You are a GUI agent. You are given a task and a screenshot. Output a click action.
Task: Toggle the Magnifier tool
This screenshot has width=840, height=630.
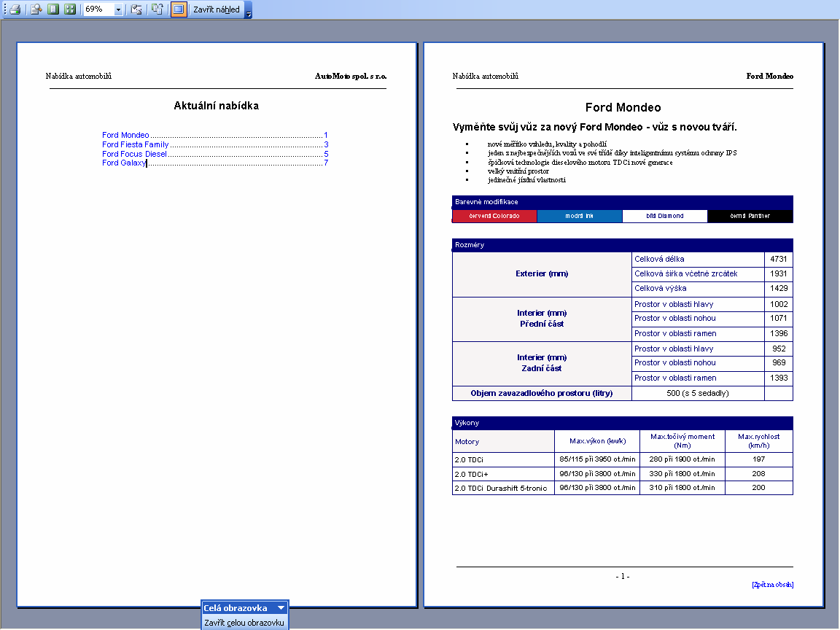pos(36,9)
